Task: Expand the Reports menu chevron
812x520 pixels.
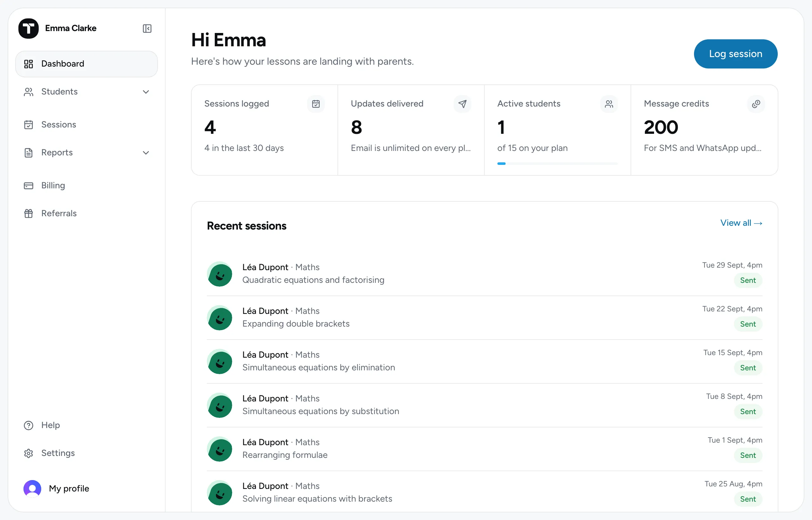Action: click(146, 153)
